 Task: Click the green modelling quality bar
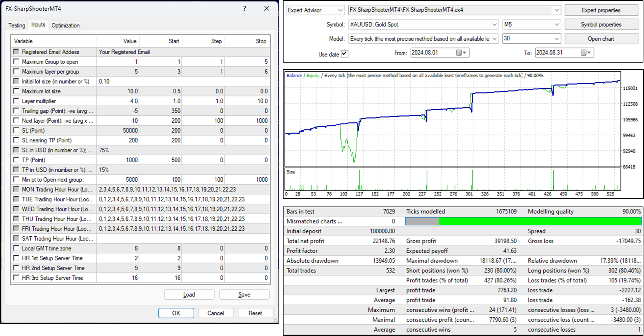point(539,221)
